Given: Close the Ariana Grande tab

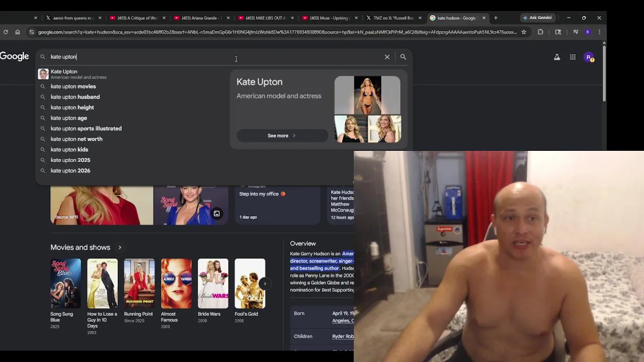Looking at the screenshot, I should point(228,18).
